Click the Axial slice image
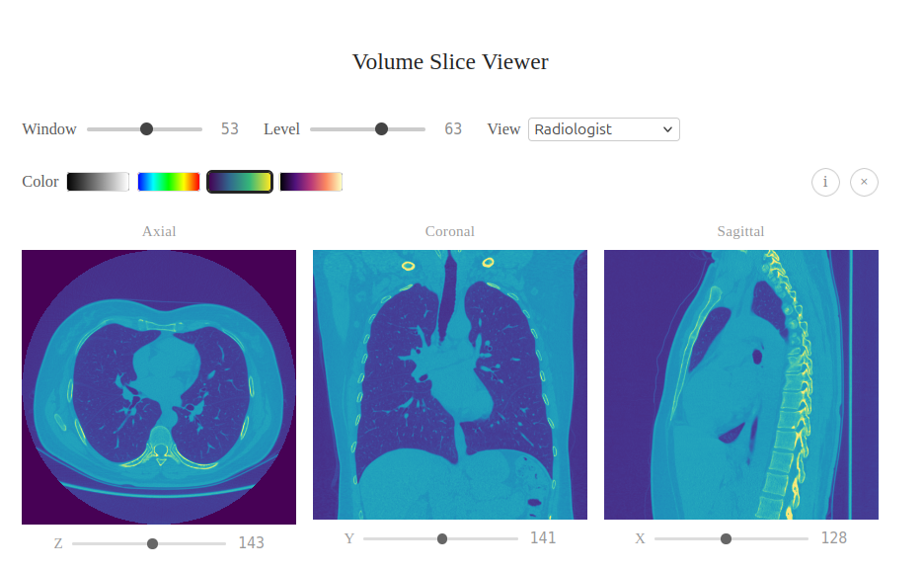Viewport: 924px width, 570px height. pyautogui.click(x=158, y=385)
